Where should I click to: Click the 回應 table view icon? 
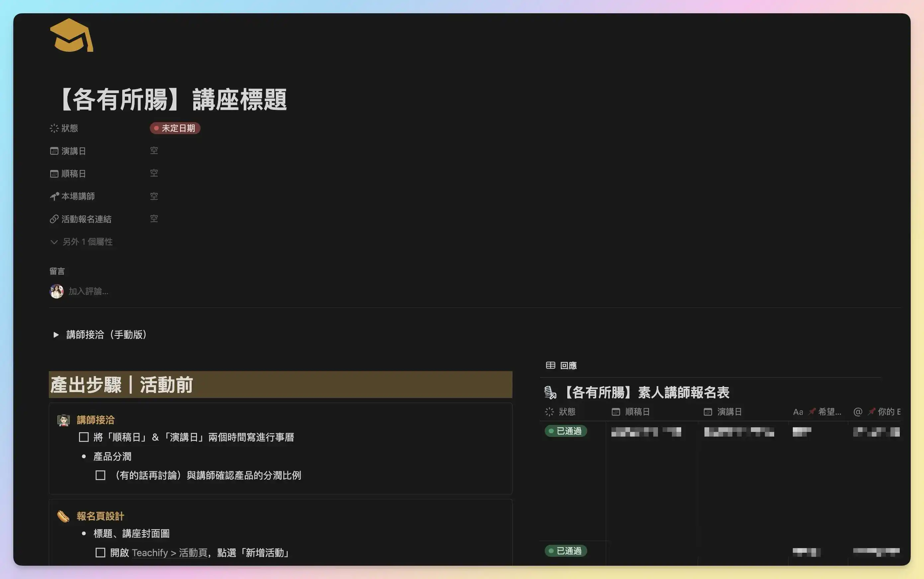550,365
